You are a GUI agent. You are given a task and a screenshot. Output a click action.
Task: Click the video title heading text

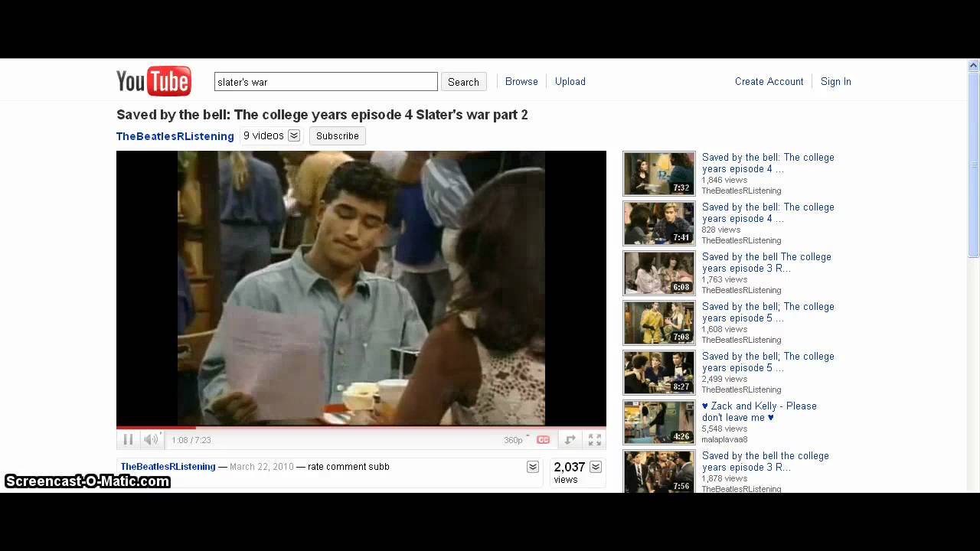[322, 115]
